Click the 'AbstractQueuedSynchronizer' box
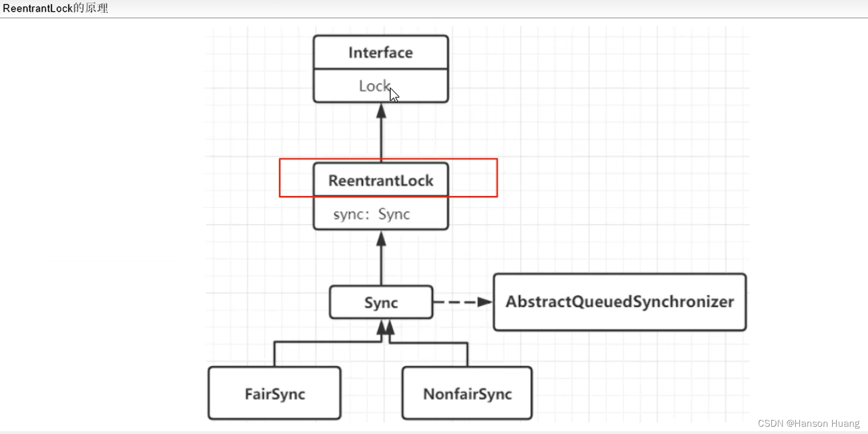This screenshot has width=868, height=434. (620, 302)
